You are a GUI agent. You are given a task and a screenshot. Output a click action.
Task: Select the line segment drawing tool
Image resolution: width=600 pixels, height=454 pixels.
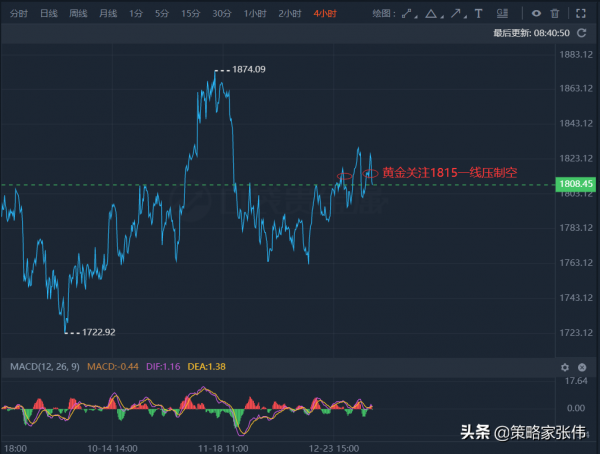[406, 14]
